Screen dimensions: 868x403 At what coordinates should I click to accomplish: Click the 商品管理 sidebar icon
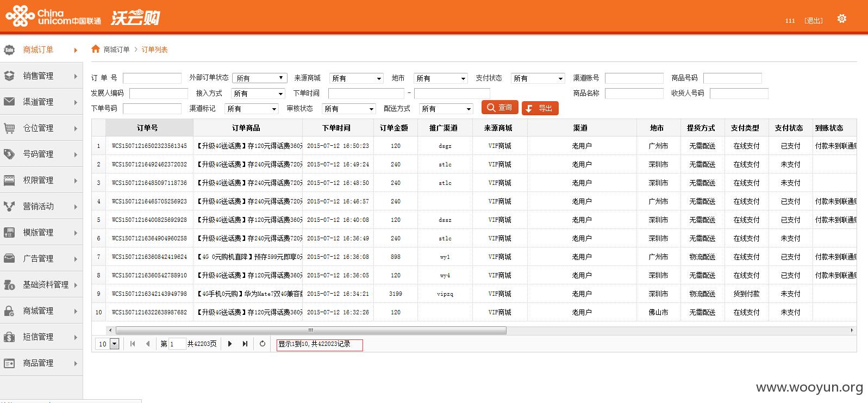9,363
